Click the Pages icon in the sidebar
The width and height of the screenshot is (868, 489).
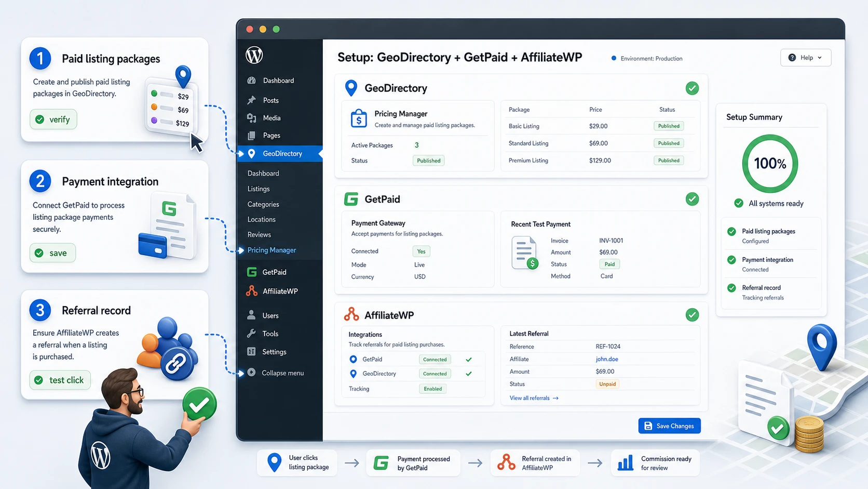click(252, 135)
